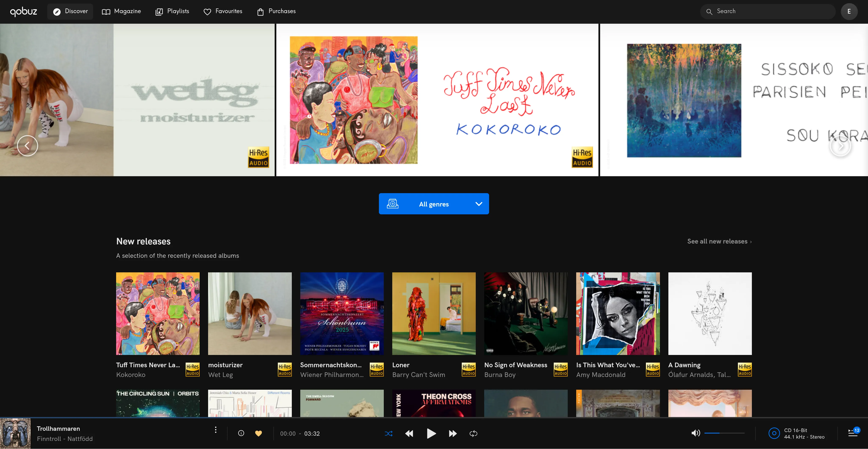Open the Discover tab

coord(70,11)
